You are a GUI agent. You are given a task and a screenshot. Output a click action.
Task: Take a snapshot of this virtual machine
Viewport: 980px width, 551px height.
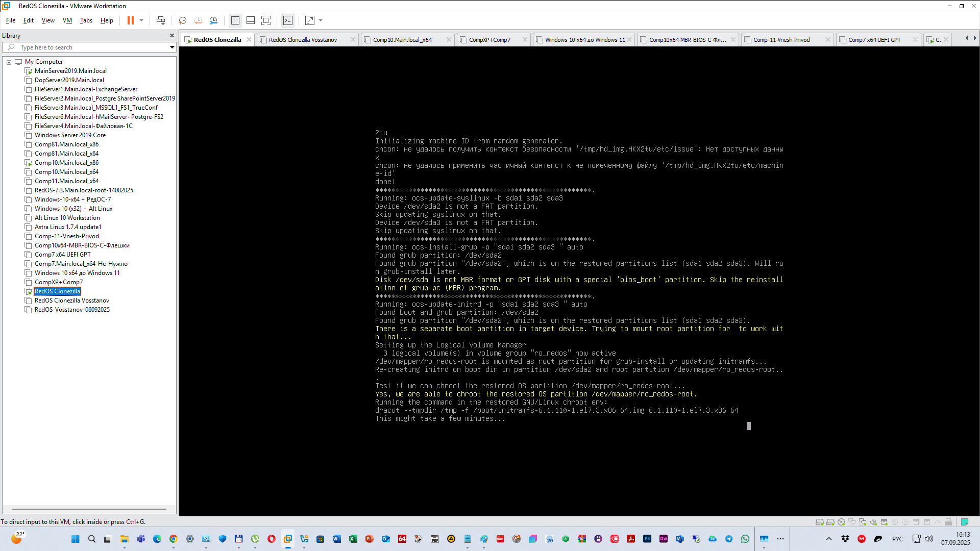click(x=182, y=20)
